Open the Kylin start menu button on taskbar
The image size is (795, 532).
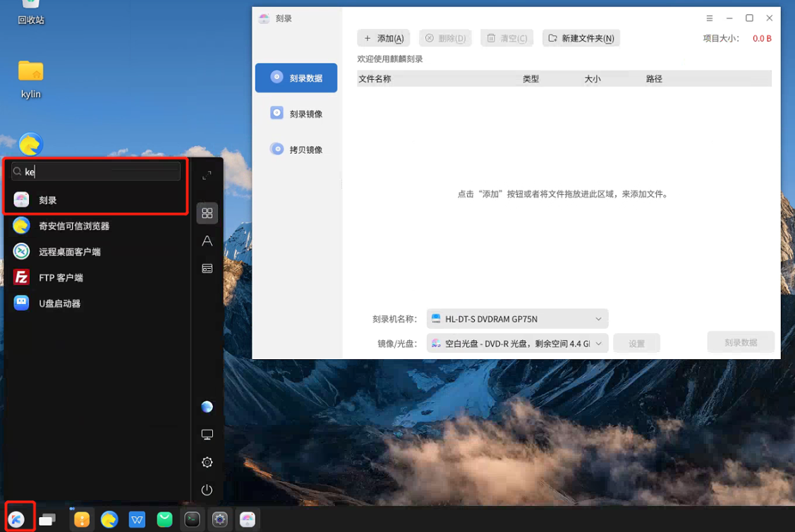click(x=17, y=519)
